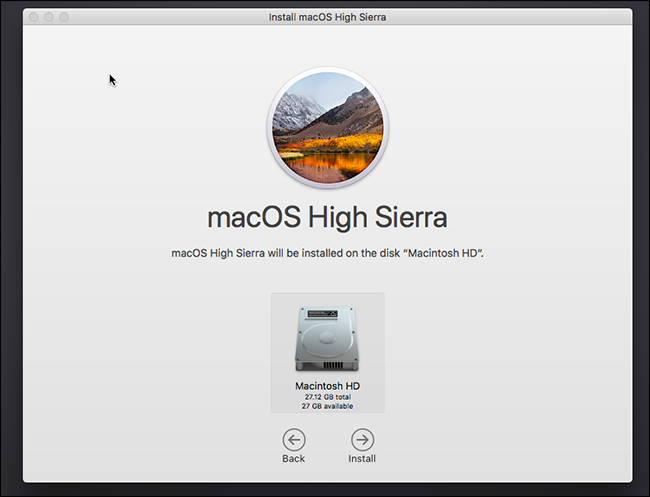Click the Install arrow button
The image size is (650, 497).
pos(362,440)
